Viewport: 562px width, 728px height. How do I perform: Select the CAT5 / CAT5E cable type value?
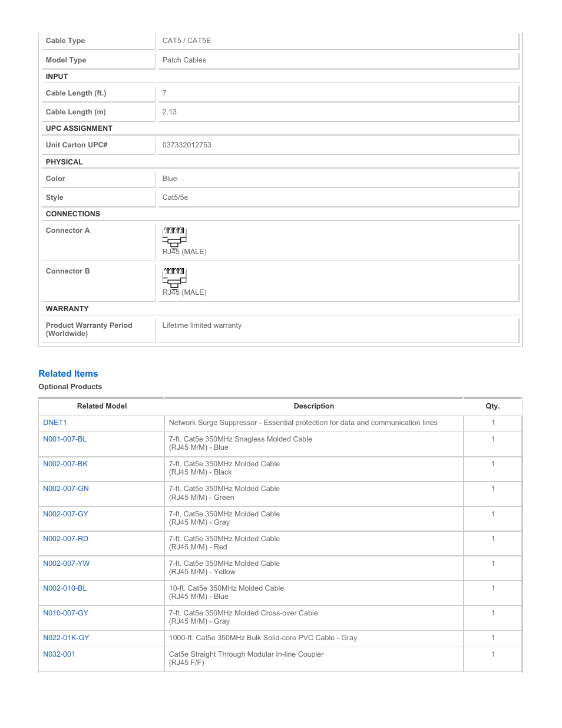tap(187, 41)
